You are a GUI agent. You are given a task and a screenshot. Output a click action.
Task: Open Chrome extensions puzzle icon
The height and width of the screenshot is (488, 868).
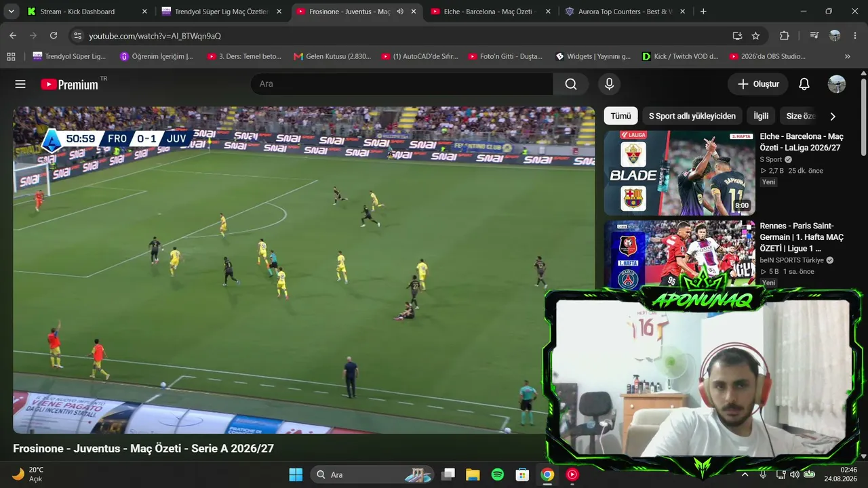[785, 35]
